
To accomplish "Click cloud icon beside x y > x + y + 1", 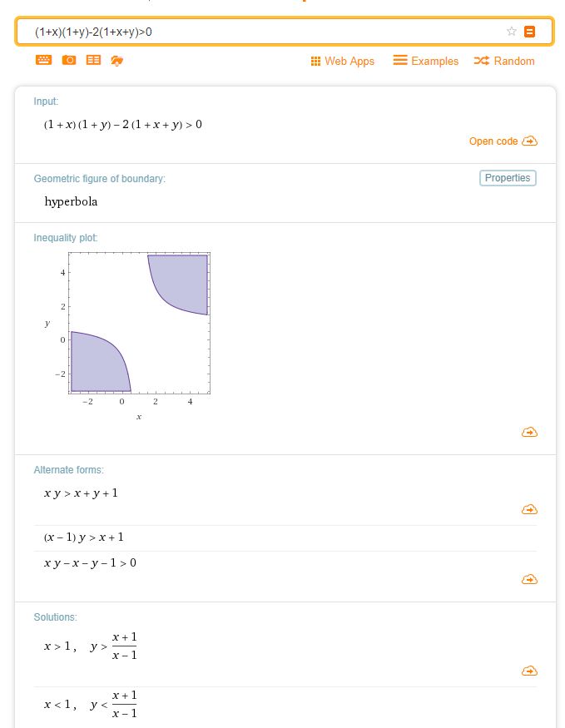I will pyautogui.click(x=529, y=510).
